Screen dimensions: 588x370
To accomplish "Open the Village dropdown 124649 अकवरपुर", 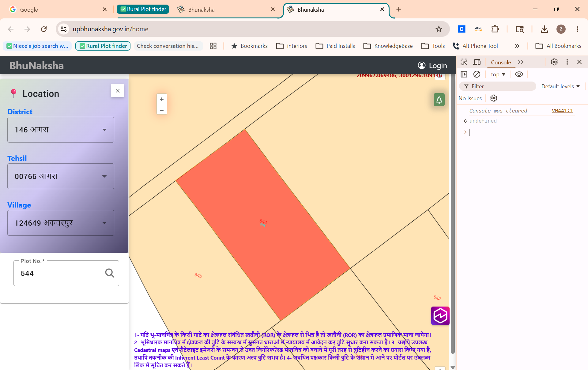I will tap(61, 223).
